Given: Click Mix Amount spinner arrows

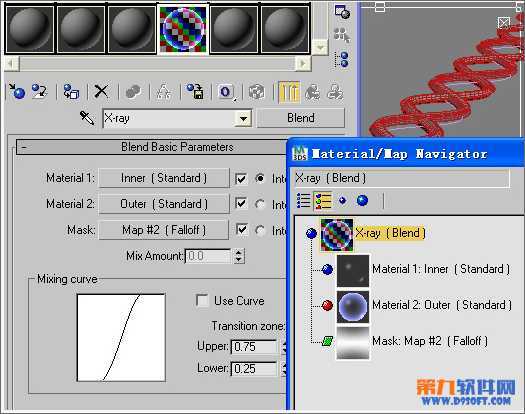Looking at the screenshot, I should [238, 256].
